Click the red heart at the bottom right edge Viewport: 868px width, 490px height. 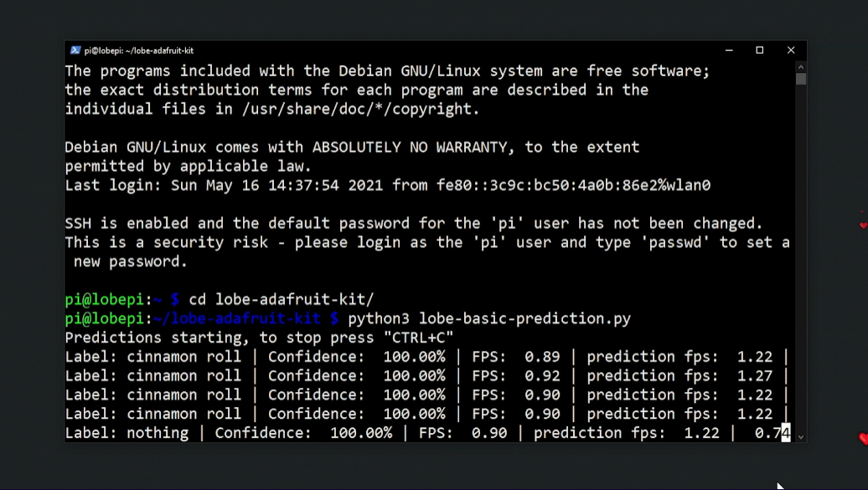pyautogui.click(x=863, y=439)
